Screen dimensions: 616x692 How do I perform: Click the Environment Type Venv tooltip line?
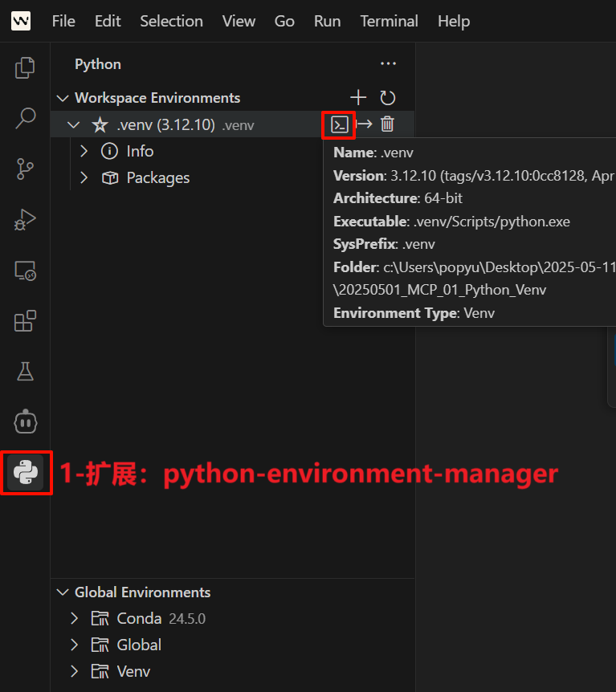coord(414,313)
